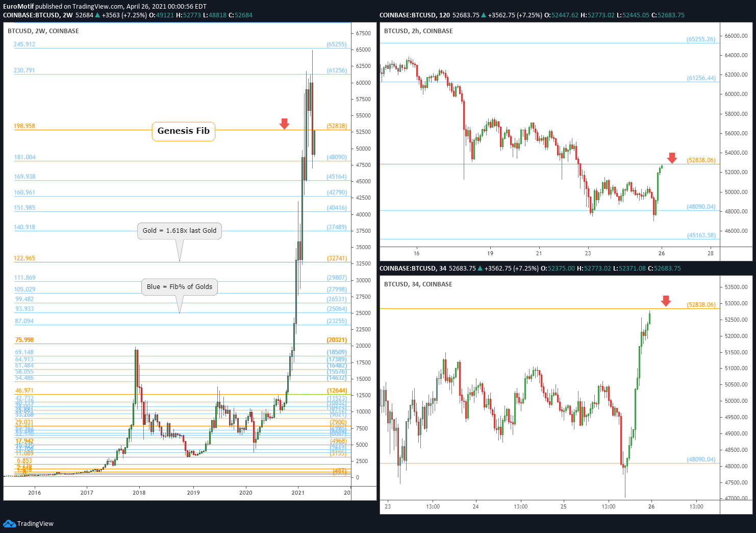Click the EuroMotif author name
Image resolution: width=756 pixels, height=533 pixels.
point(18,7)
